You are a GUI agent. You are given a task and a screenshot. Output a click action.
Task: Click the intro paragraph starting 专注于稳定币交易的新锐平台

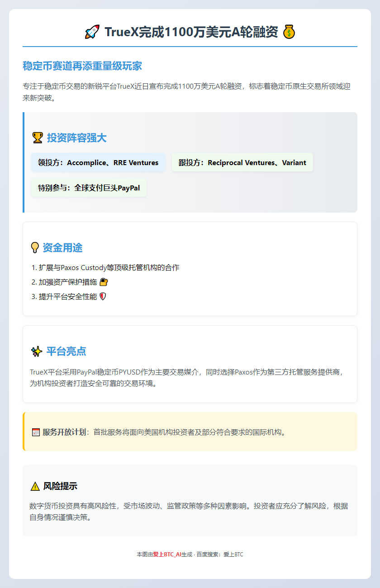click(186, 92)
